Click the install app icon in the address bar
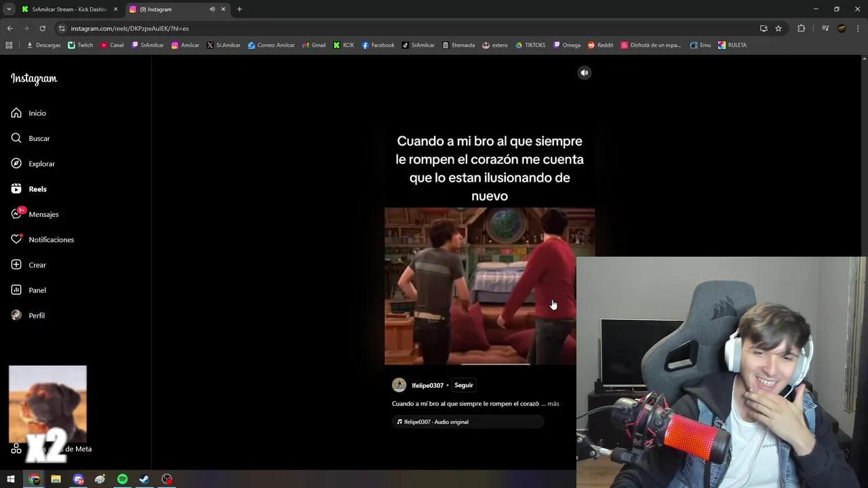 click(764, 28)
